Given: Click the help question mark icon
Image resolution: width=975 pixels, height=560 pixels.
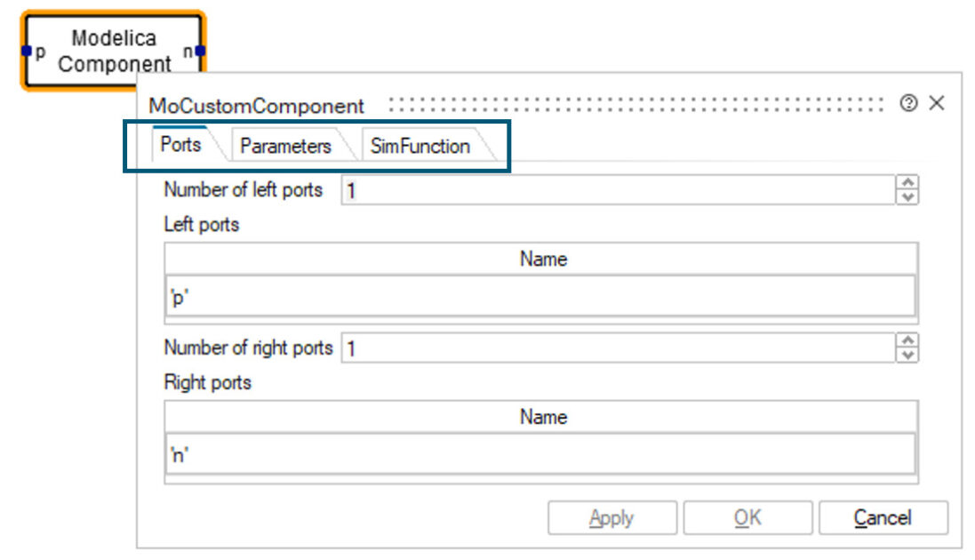Looking at the screenshot, I should coord(908,104).
